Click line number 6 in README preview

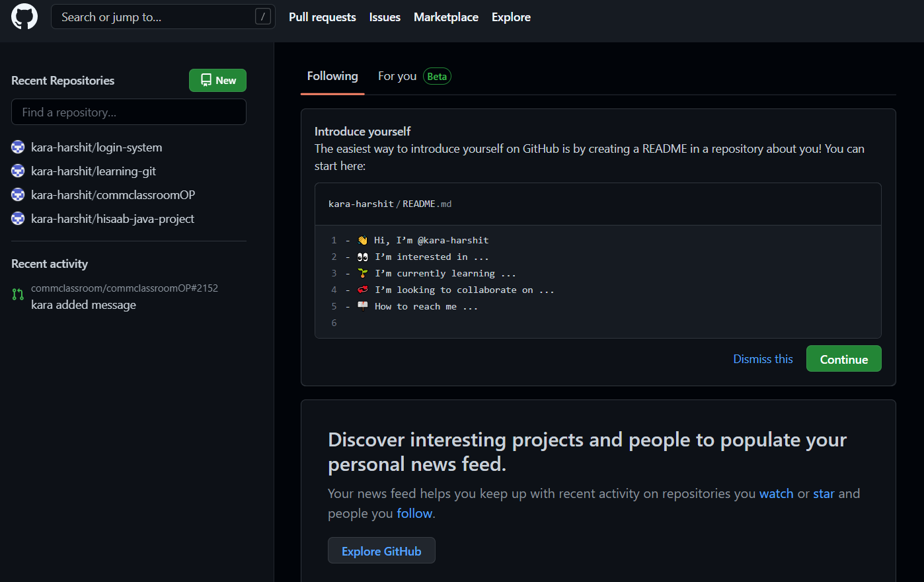click(x=334, y=323)
